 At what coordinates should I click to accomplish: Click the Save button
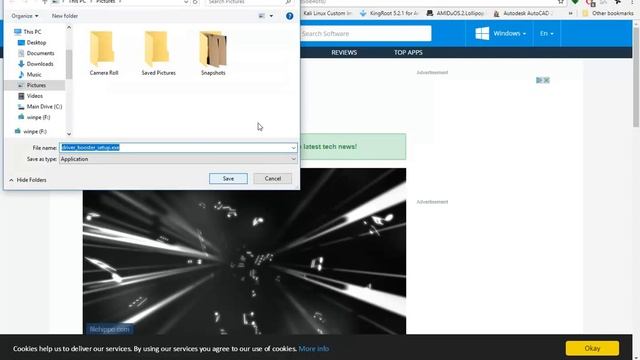click(x=228, y=178)
